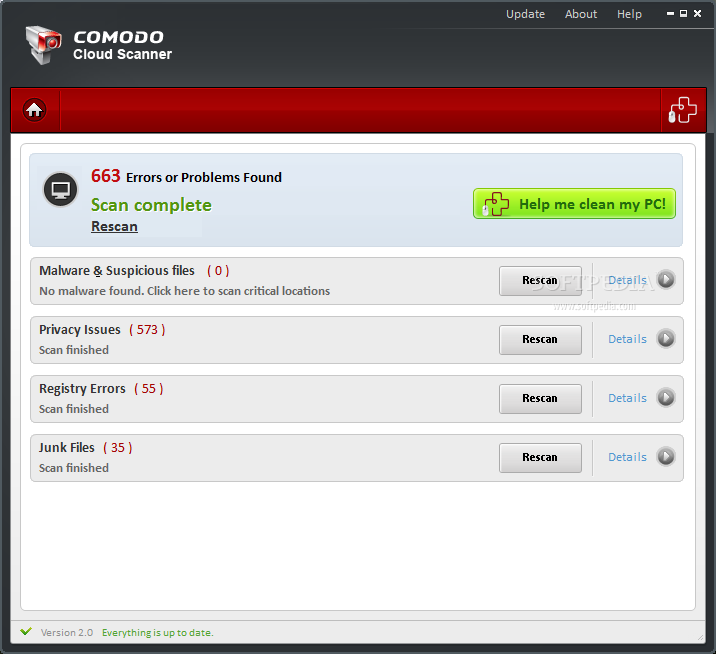Screen dimensions: 716x654
Task: Open the Update menu
Action: click(525, 14)
